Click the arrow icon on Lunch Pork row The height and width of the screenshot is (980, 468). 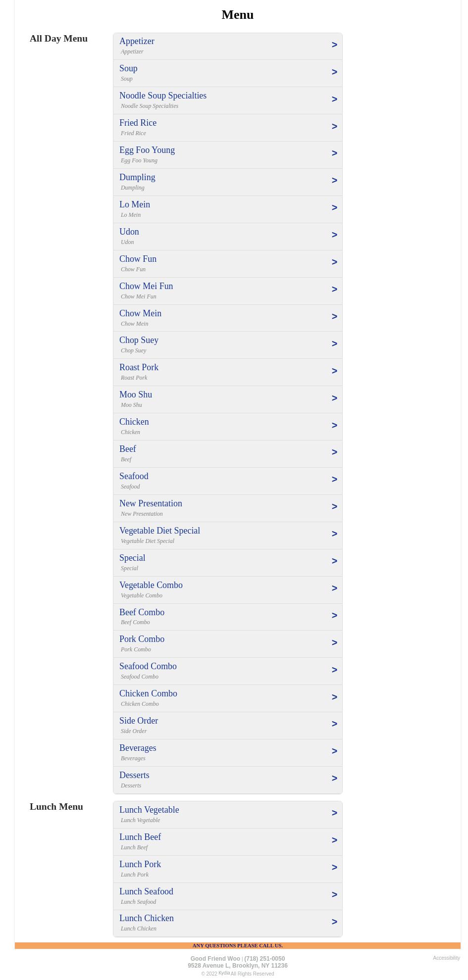[334, 868]
